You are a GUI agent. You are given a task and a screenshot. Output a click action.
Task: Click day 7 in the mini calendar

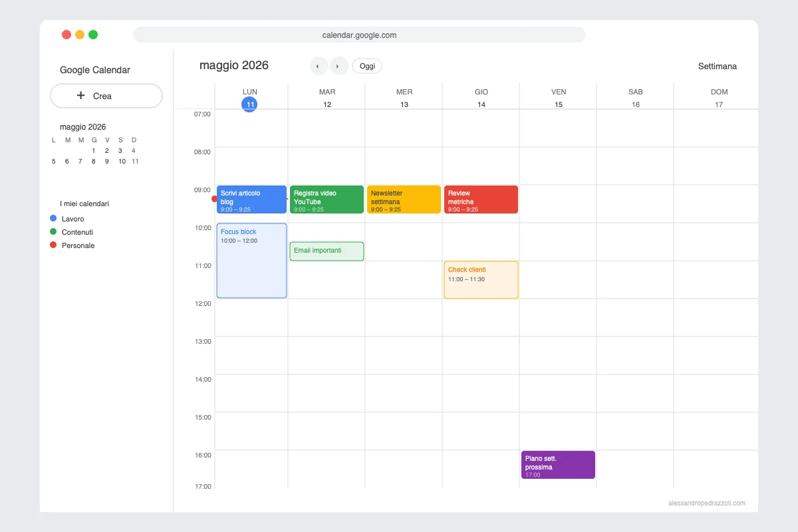point(80,161)
